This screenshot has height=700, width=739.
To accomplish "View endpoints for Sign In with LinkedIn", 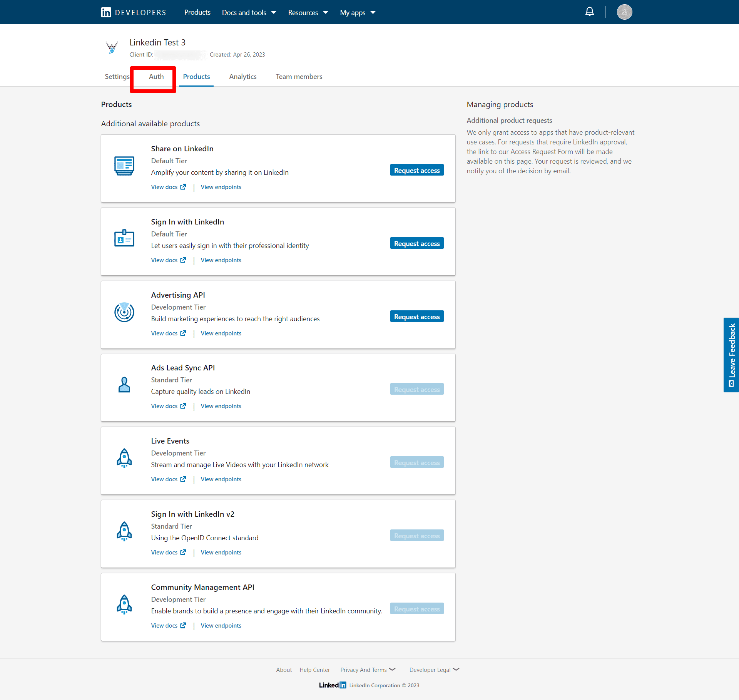I will pos(221,260).
